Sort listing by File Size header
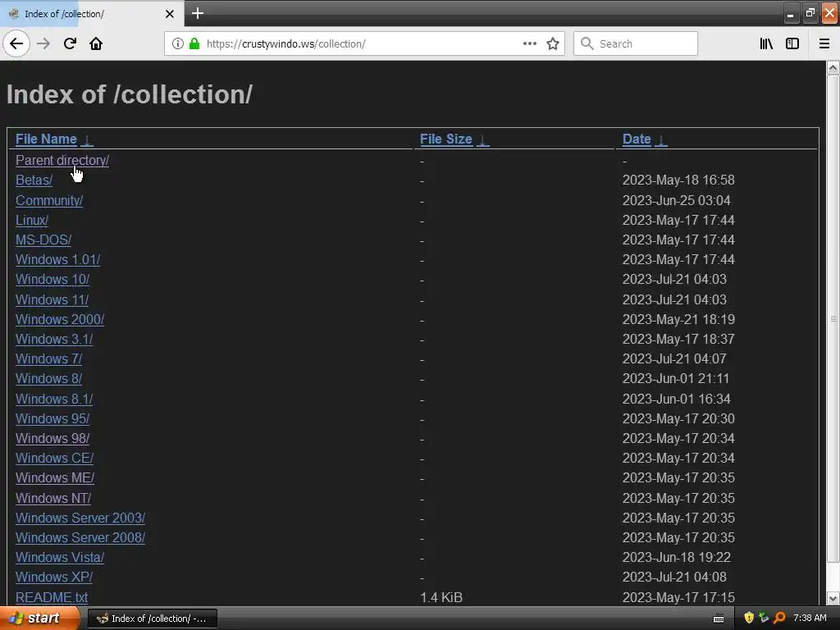Image resolution: width=840 pixels, height=630 pixels. tap(445, 139)
